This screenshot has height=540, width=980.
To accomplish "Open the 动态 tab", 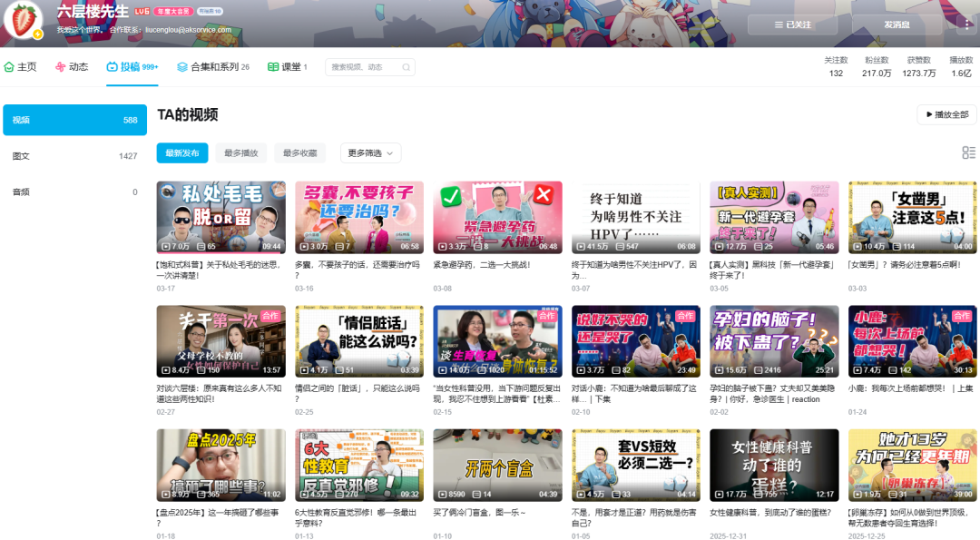I will pos(72,67).
